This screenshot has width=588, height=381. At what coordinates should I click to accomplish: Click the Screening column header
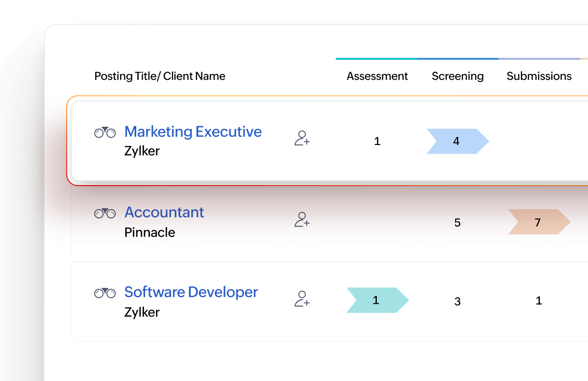click(x=457, y=76)
